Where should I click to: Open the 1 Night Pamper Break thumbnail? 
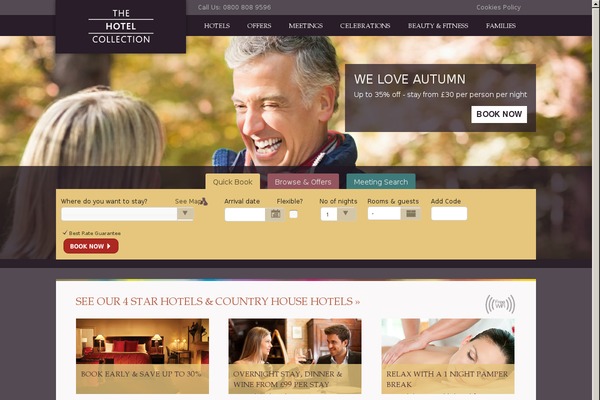pyautogui.click(x=448, y=356)
